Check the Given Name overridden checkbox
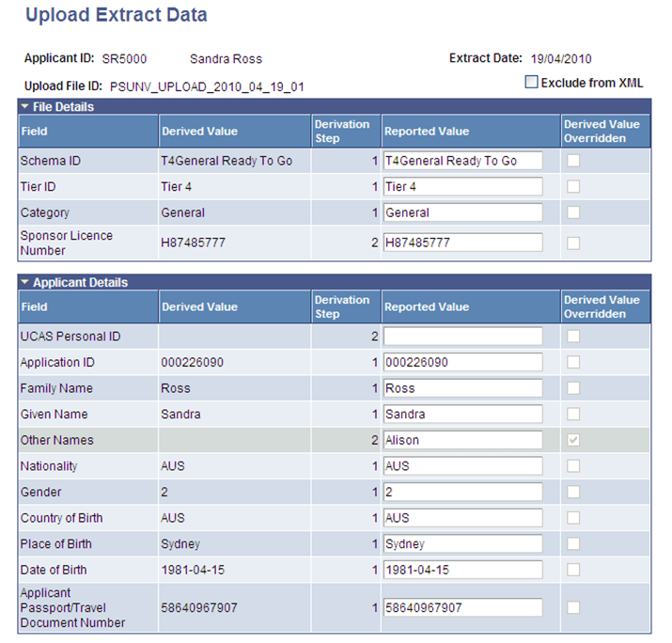 pyautogui.click(x=573, y=415)
